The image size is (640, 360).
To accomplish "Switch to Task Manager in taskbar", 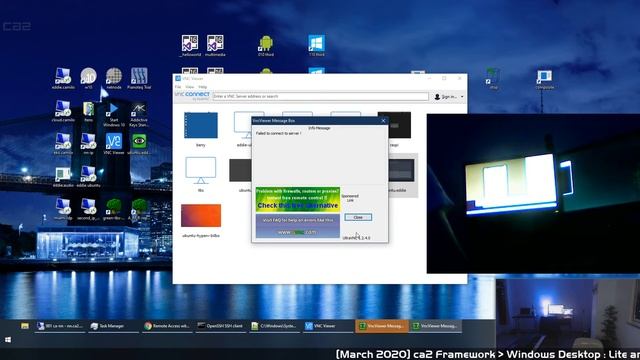I will click(112, 326).
